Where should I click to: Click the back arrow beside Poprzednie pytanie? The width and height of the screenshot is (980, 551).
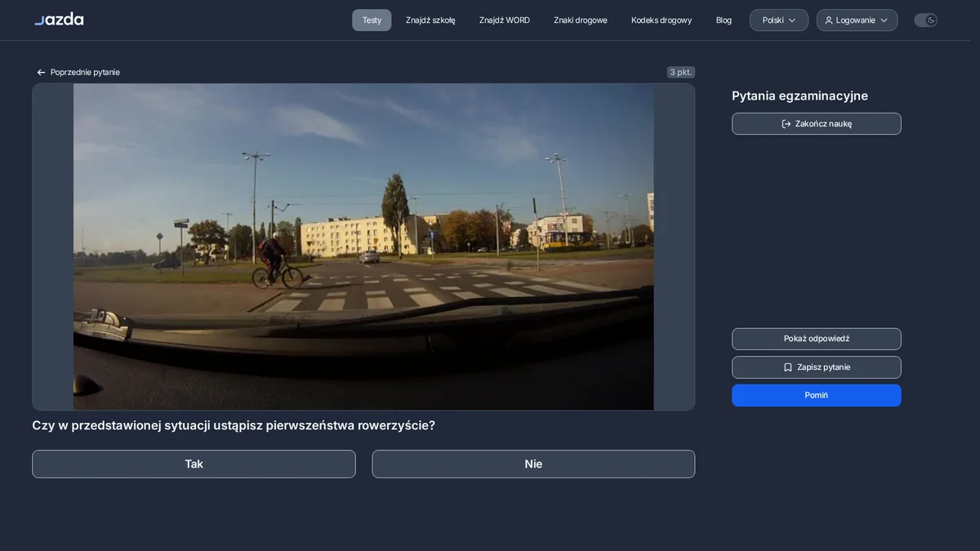tap(41, 73)
